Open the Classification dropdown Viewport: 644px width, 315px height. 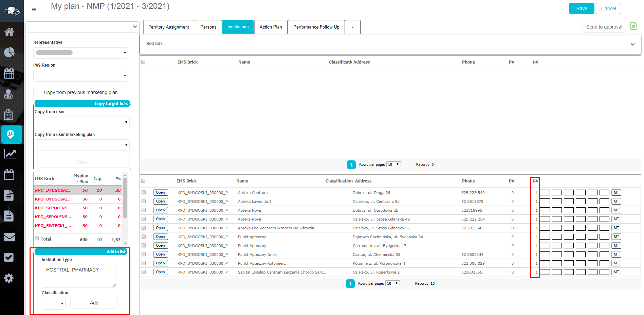[x=53, y=303]
